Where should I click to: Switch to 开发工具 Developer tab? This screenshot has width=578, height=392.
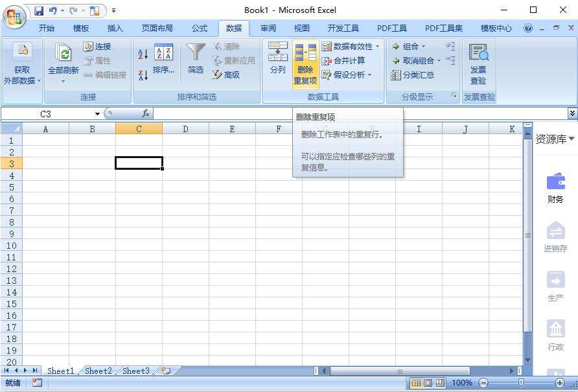343,29
